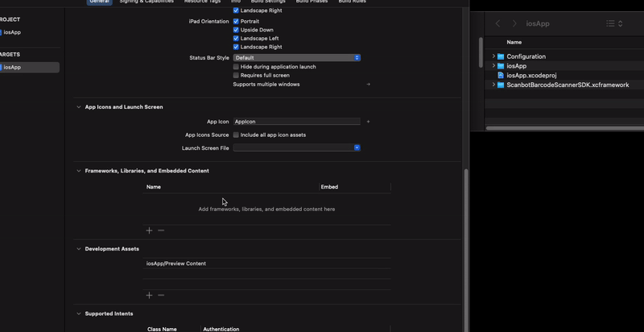Expand the Configuration folder in Finder
This screenshot has width=644, height=332.
click(x=493, y=56)
